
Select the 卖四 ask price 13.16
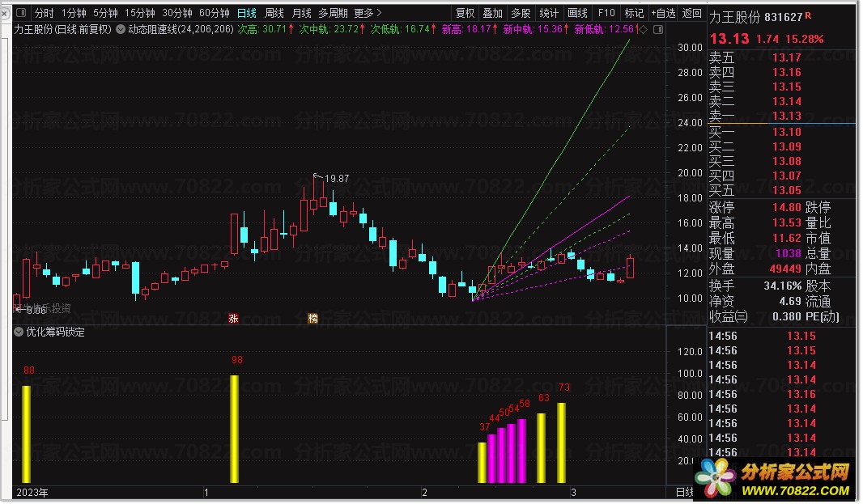click(x=787, y=72)
